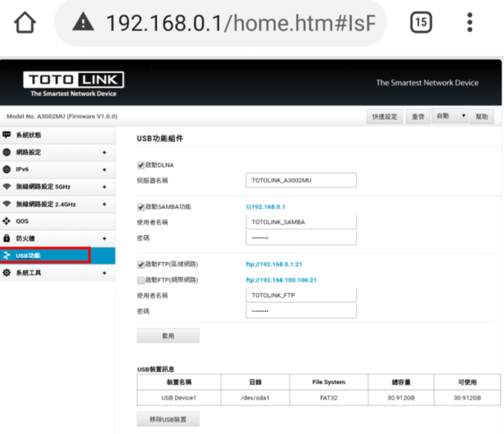Screen dimensions: 504x434
Task: Click the USB Device1 table cell
Action: (178, 398)
